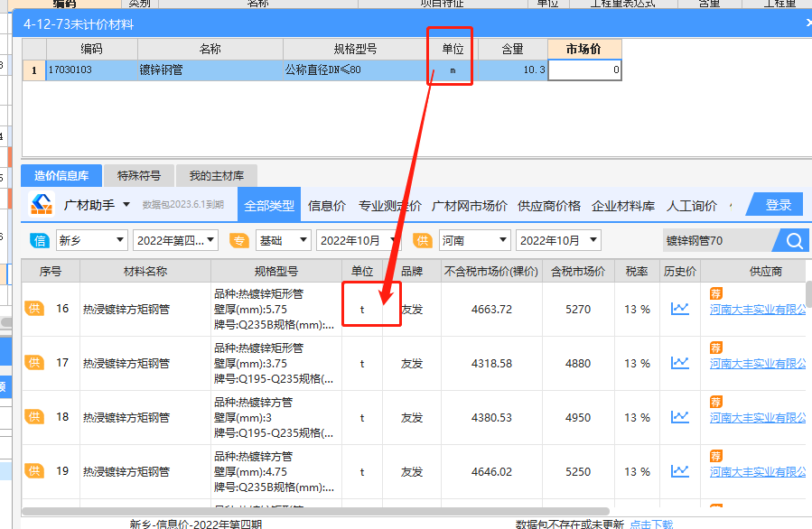The image size is (812, 529).
Task: Switch to the 我的主材库 tab
Action: click(x=217, y=176)
